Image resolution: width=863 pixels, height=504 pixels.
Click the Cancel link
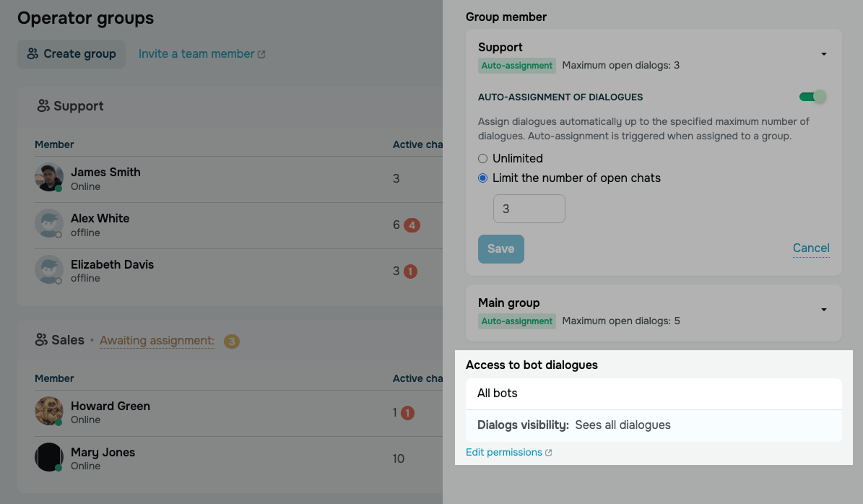811,248
